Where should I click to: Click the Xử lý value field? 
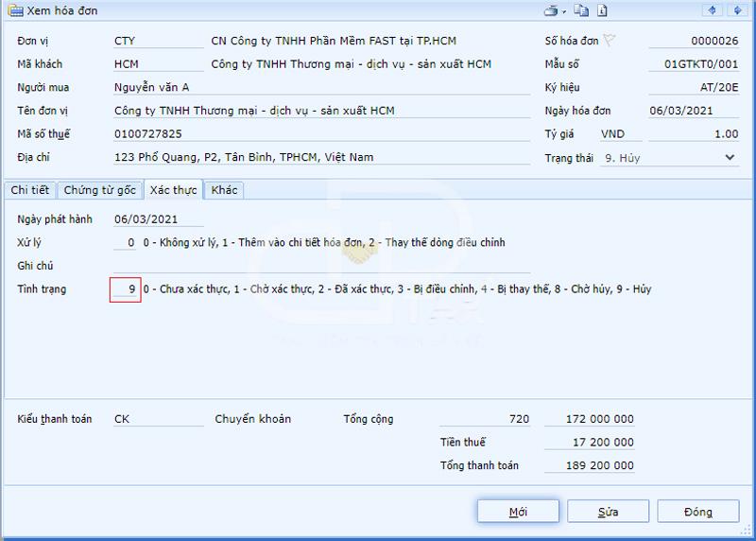125,242
